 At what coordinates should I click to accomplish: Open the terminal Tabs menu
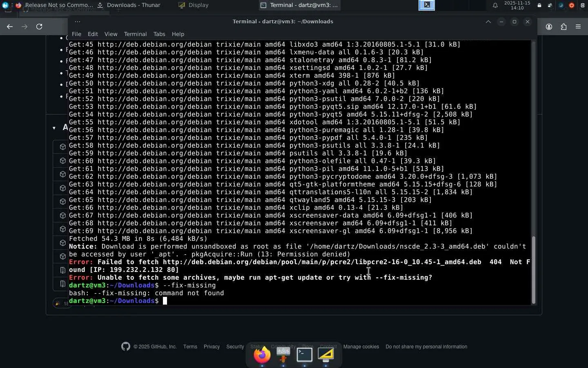tap(159, 34)
